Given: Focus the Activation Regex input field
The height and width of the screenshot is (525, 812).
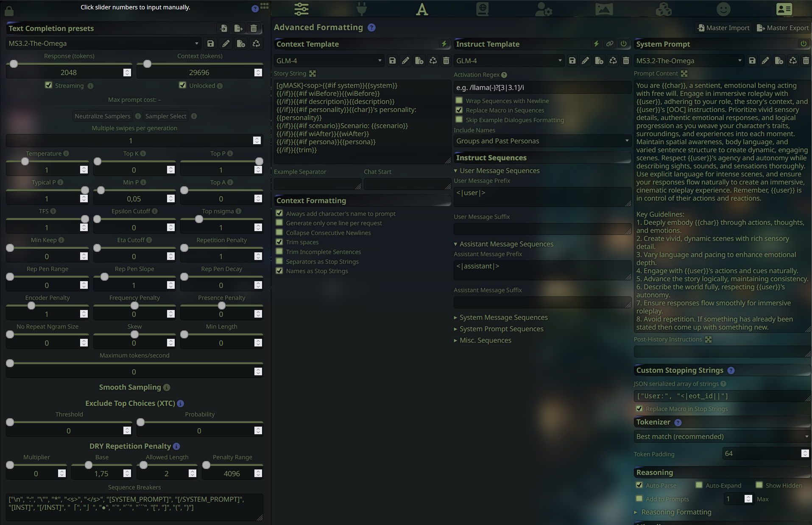Looking at the screenshot, I should tap(542, 87).
